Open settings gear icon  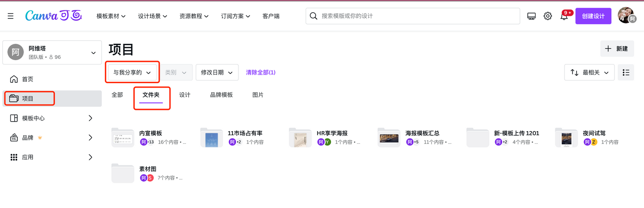[548, 16]
